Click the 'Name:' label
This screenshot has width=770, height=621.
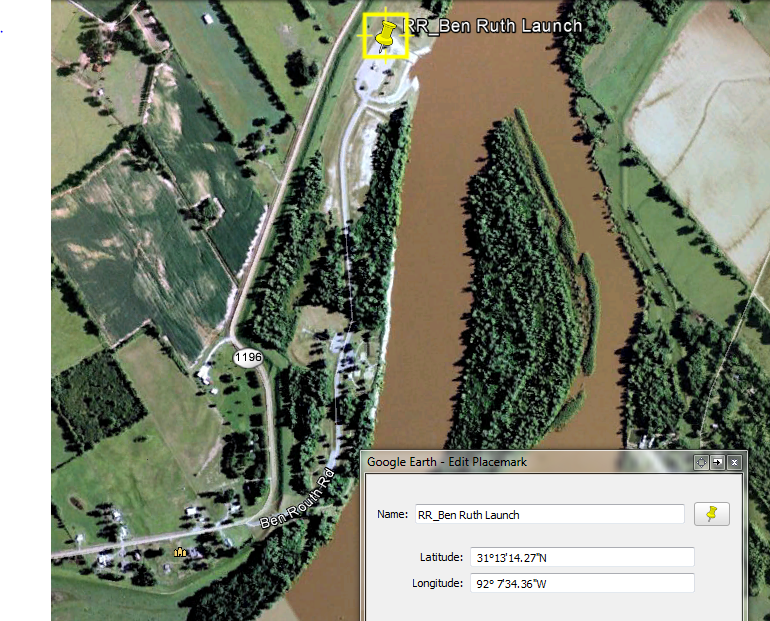coord(392,514)
